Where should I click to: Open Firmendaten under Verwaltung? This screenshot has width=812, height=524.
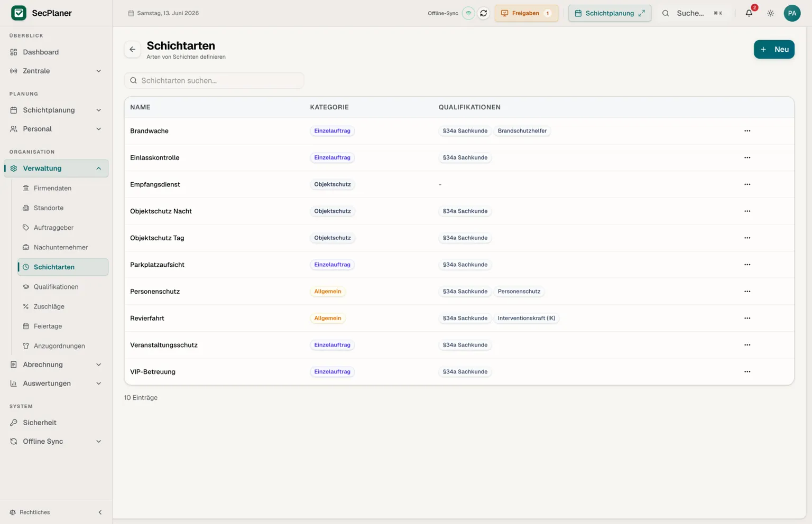[x=63, y=188]
